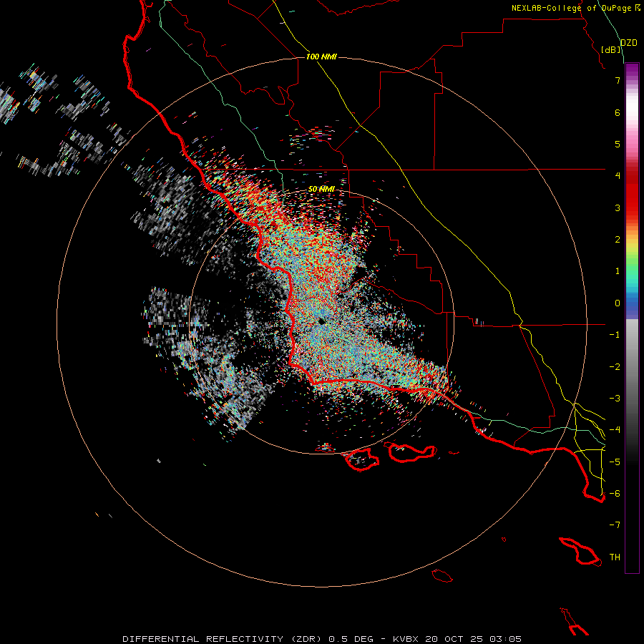Click the KVBX station identifier in caption
Screen dimensions: 644x644
(406, 639)
